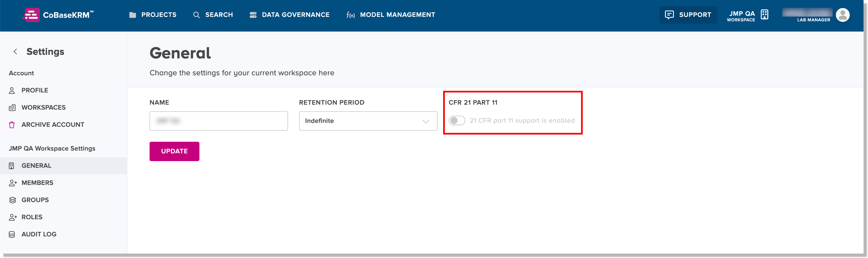Click the CoBaseKRM brand name text
This screenshot has width=868, height=258.
pyautogui.click(x=68, y=15)
